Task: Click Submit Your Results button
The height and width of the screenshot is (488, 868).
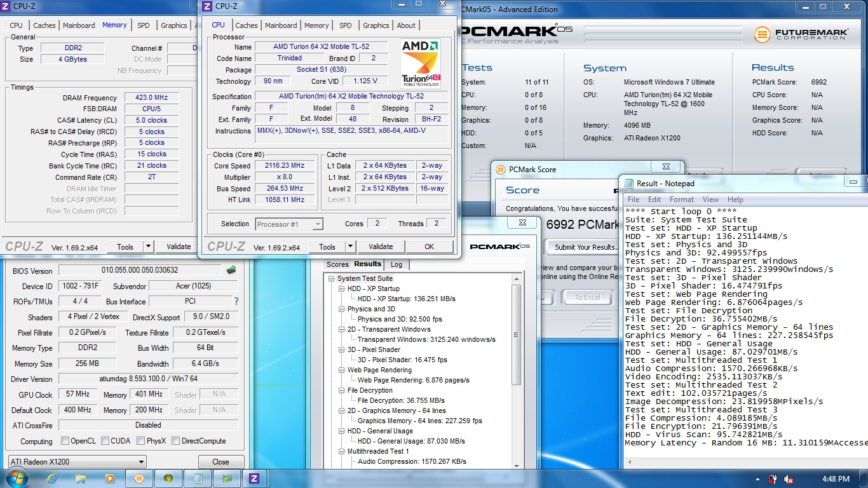Action: [x=585, y=247]
